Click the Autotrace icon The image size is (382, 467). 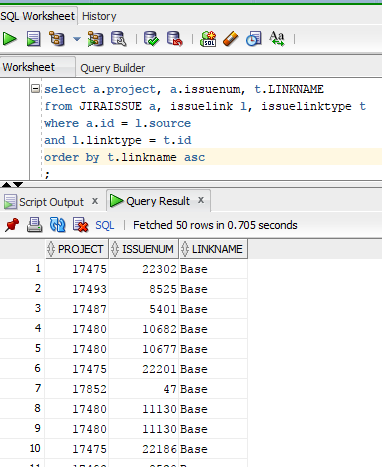coord(95,39)
